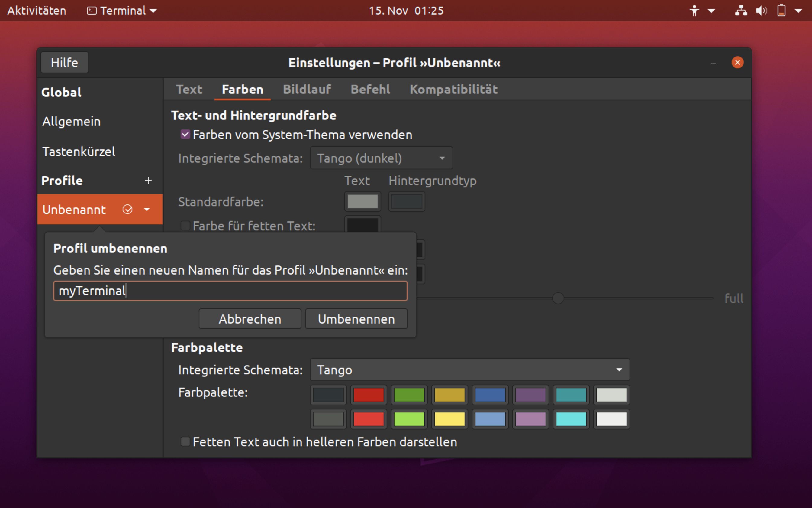Open the Kompatibilität tab

[x=453, y=90]
